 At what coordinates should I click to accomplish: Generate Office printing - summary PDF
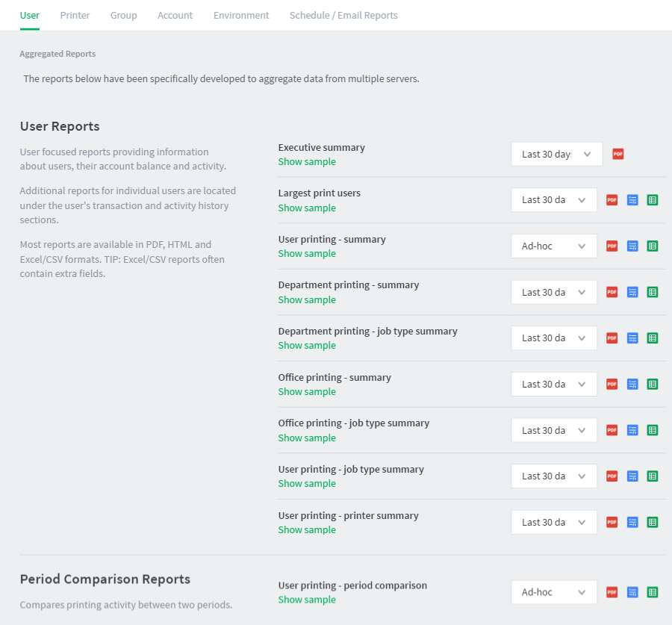[612, 384]
